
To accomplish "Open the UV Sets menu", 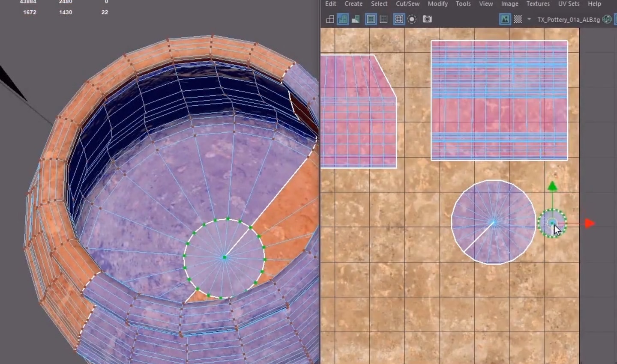I will (569, 4).
